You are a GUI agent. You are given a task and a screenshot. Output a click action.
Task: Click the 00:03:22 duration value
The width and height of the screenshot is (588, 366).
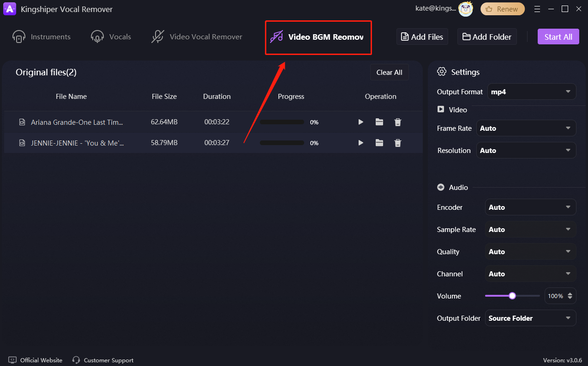click(217, 122)
